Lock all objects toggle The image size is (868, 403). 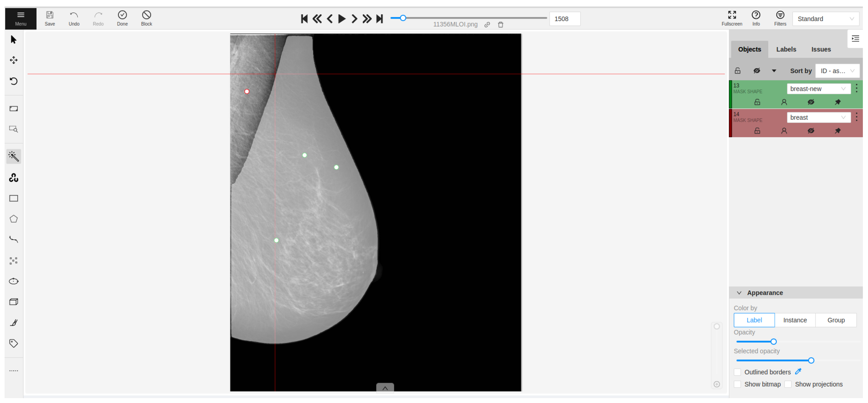pyautogui.click(x=738, y=71)
